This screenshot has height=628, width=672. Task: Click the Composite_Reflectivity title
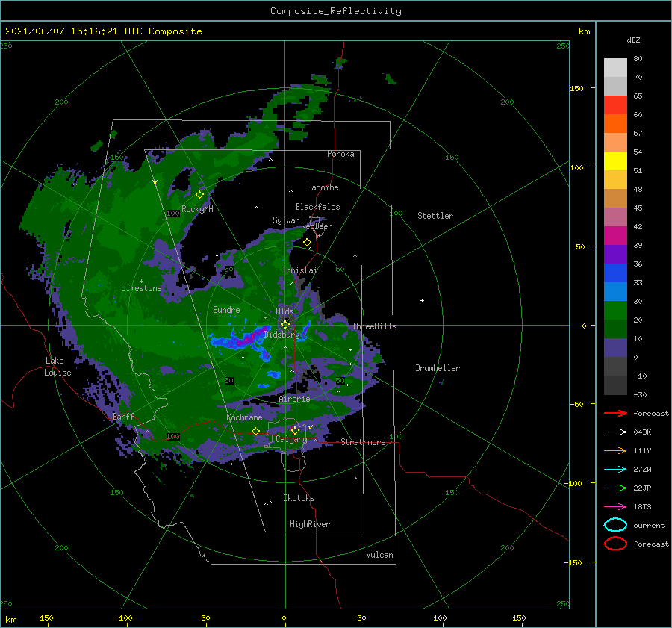336,11
